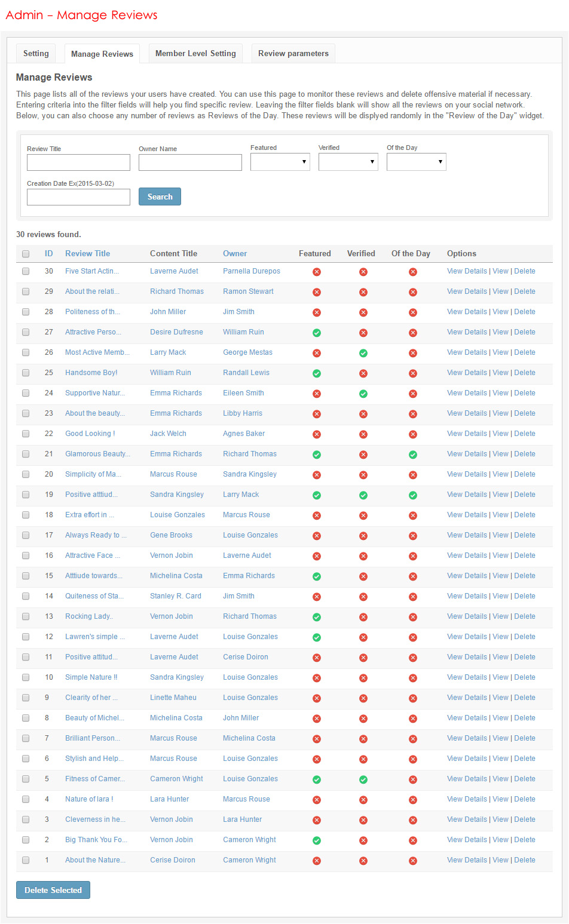
Task: Open the Review parameters tab
Action: [x=293, y=53]
